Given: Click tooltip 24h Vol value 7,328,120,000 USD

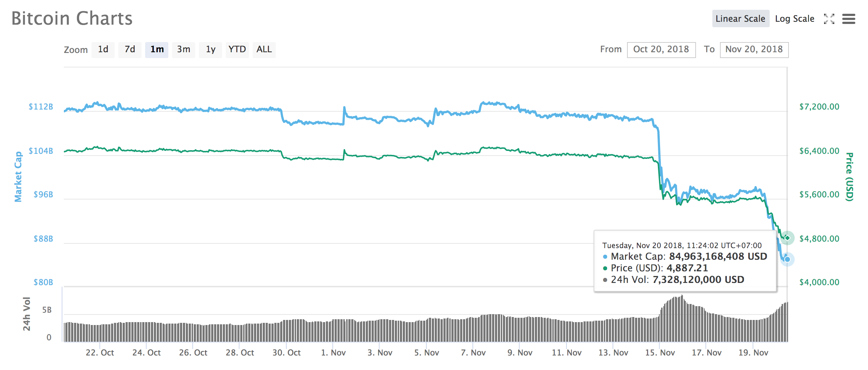Looking at the screenshot, I should click(x=699, y=280).
